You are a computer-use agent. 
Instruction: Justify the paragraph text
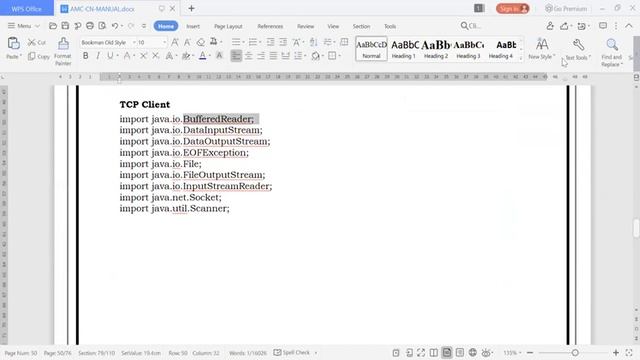pyautogui.click(x=273, y=56)
